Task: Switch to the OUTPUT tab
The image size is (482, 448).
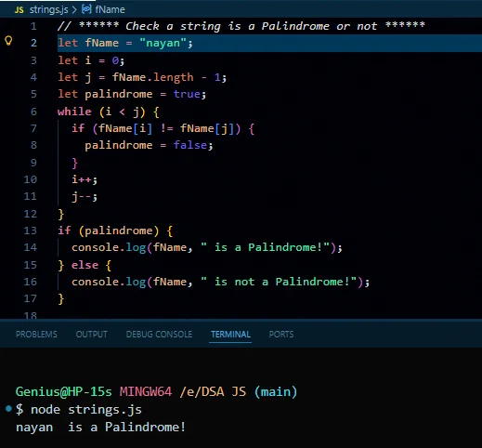Action: [x=92, y=335]
